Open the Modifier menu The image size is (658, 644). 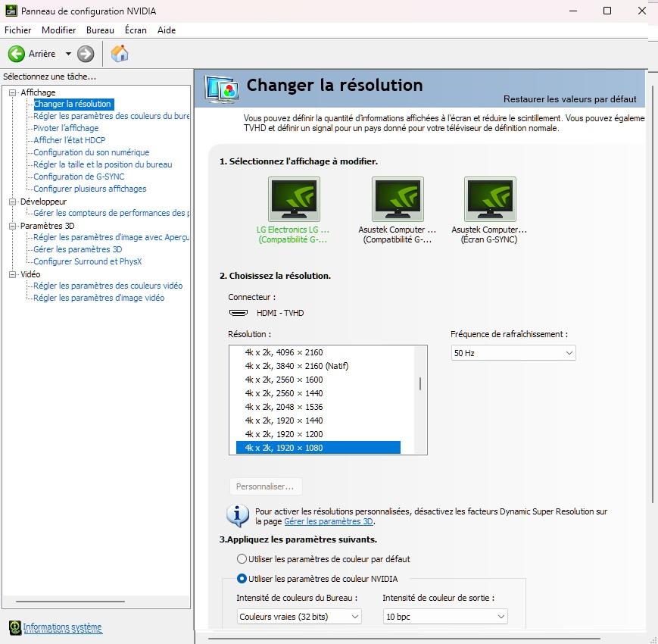(59, 30)
